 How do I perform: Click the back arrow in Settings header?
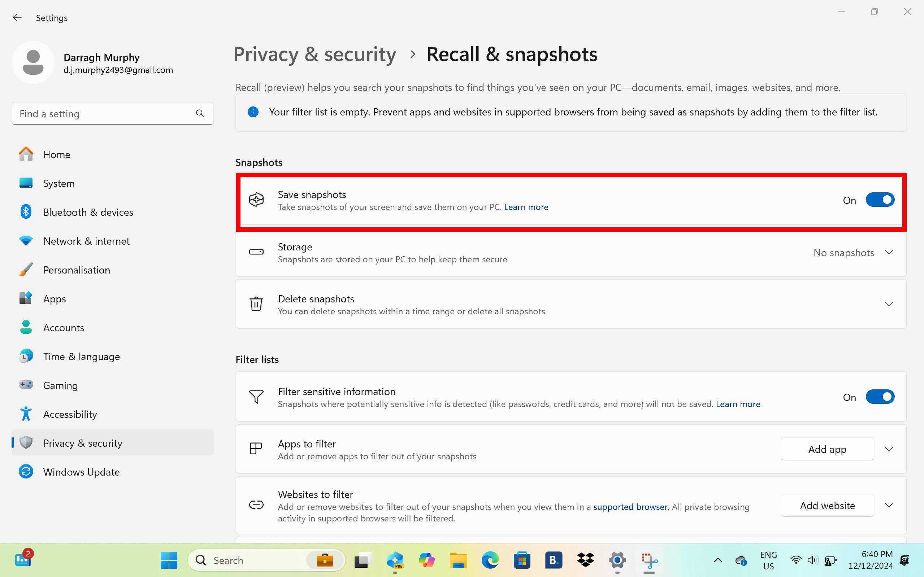tap(17, 18)
